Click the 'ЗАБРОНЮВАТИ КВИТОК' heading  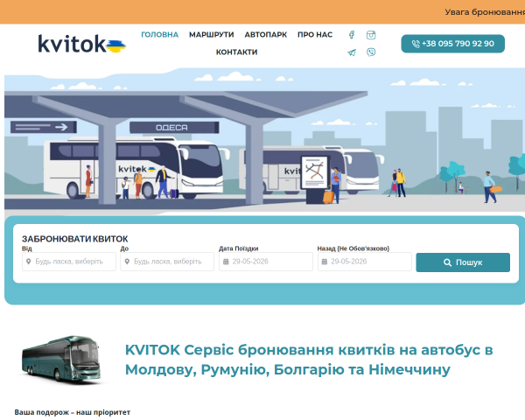pos(74,239)
